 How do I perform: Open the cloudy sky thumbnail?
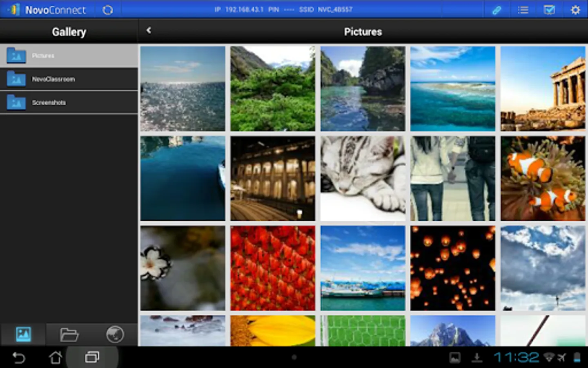[x=543, y=268]
